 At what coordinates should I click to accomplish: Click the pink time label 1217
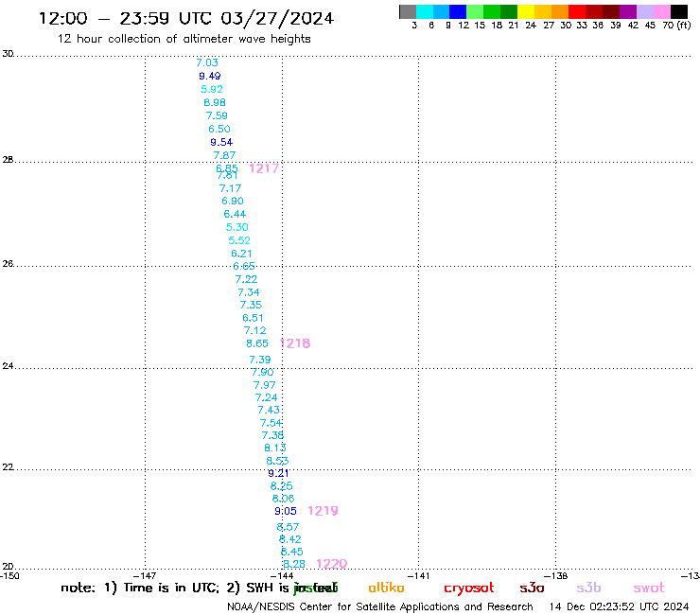[x=264, y=168]
